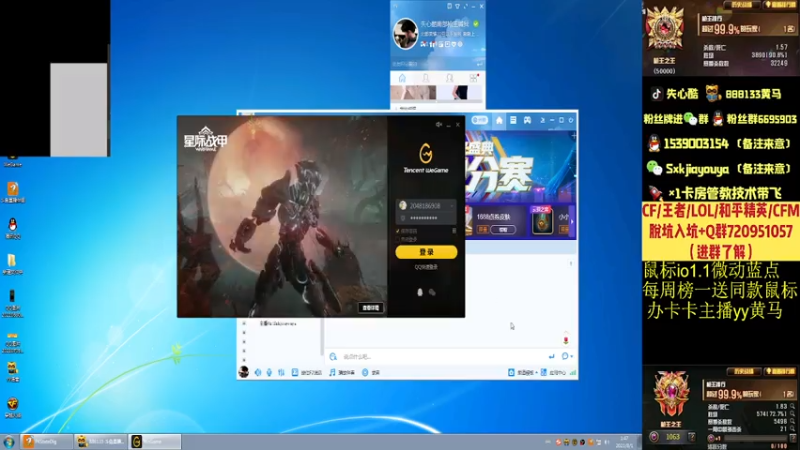The height and width of the screenshot is (450, 800).
Task: Toggle the microphone in YY bottom bar
Action: coord(269,372)
